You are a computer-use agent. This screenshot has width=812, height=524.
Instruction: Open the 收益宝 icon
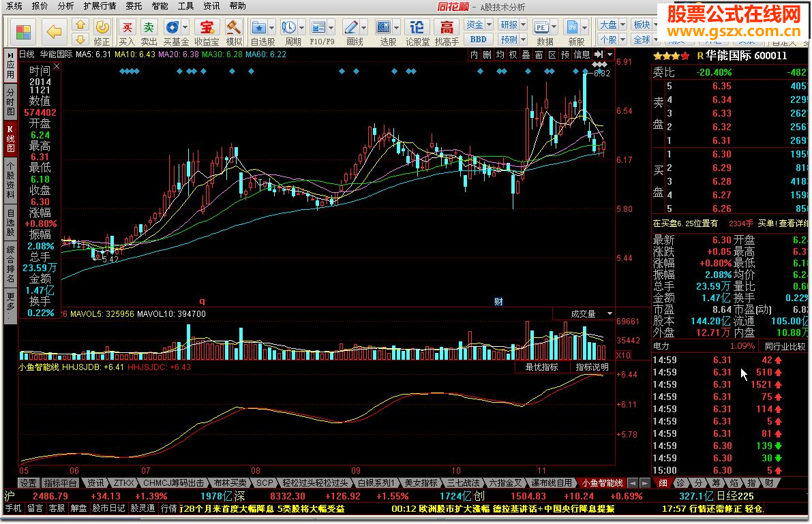pyautogui.click(x=207, y=32)
